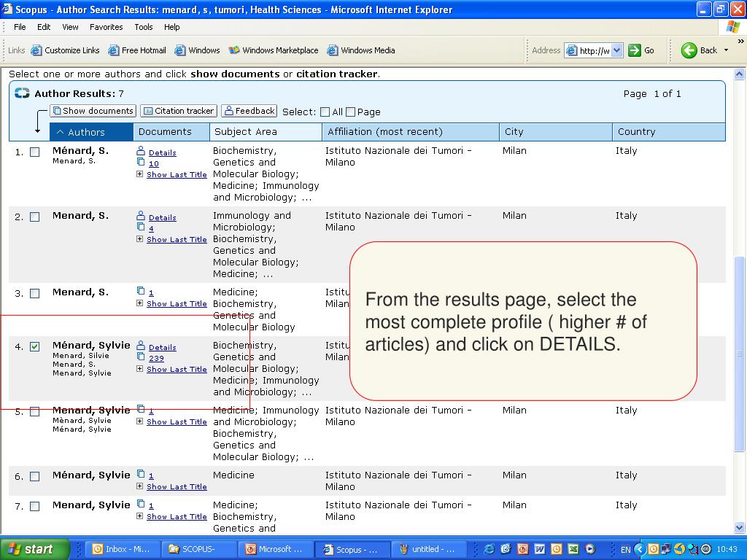This screenshot has width=747, height=560.
Task: Click the Word quick launch icon
Action: coord(539,549)
